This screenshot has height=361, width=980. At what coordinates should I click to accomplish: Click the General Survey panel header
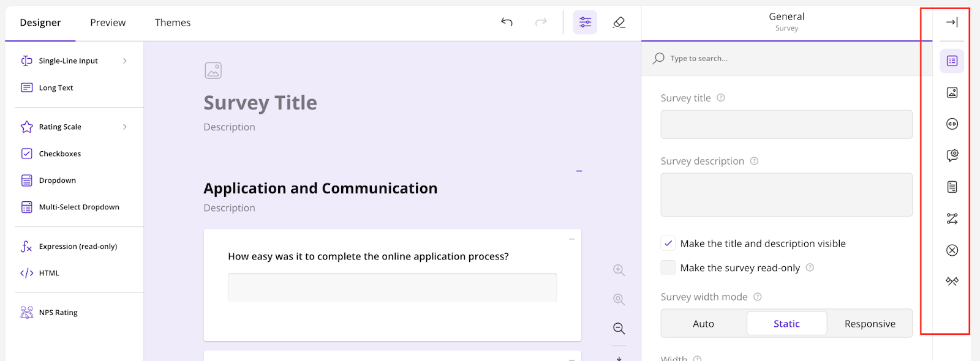pos(786,22)
